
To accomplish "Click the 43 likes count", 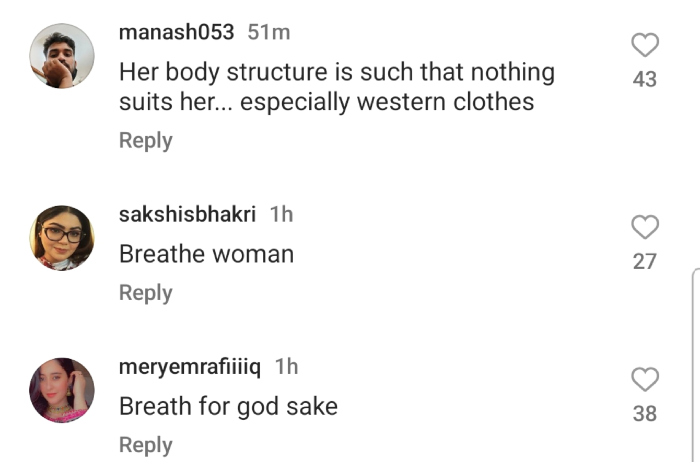I will coord(645,79).
